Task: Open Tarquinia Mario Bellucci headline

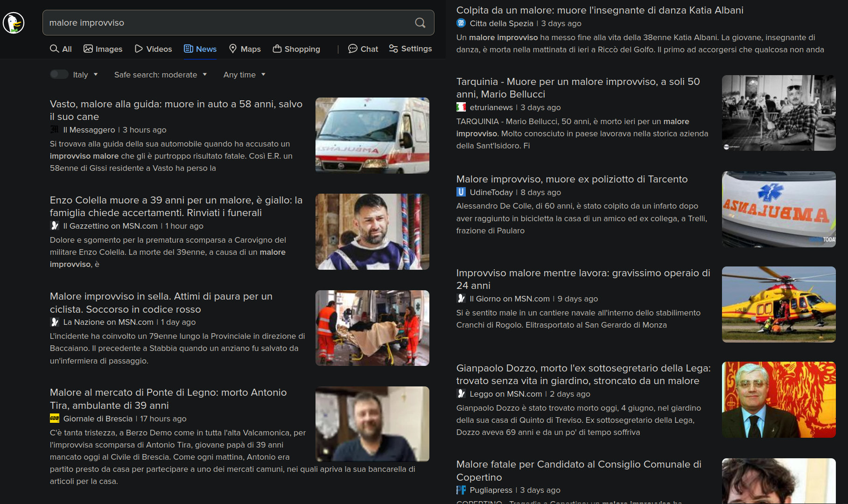Action: click(x=578, y=88)
